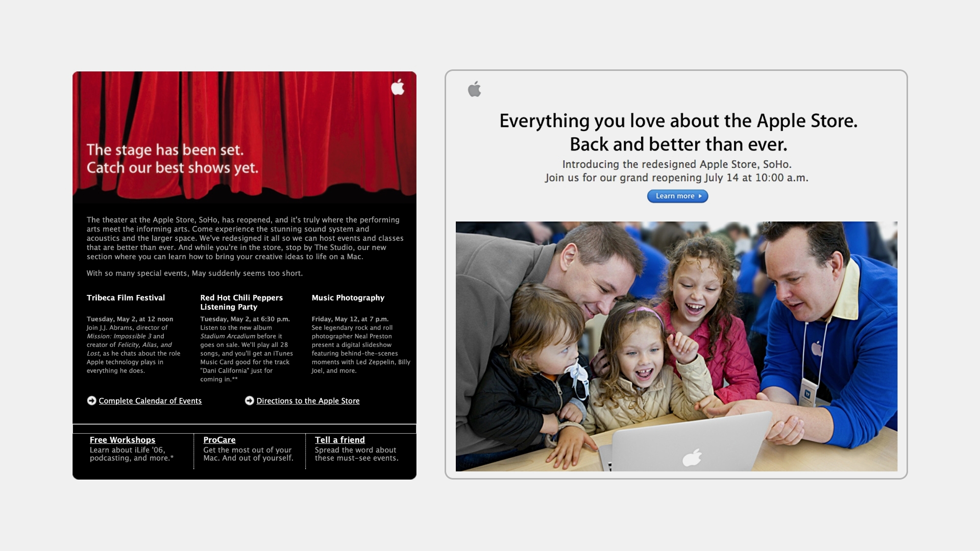980x551 pixels.
Task: Click the white Apple logo on red curtain
Action: coord(398,87)
